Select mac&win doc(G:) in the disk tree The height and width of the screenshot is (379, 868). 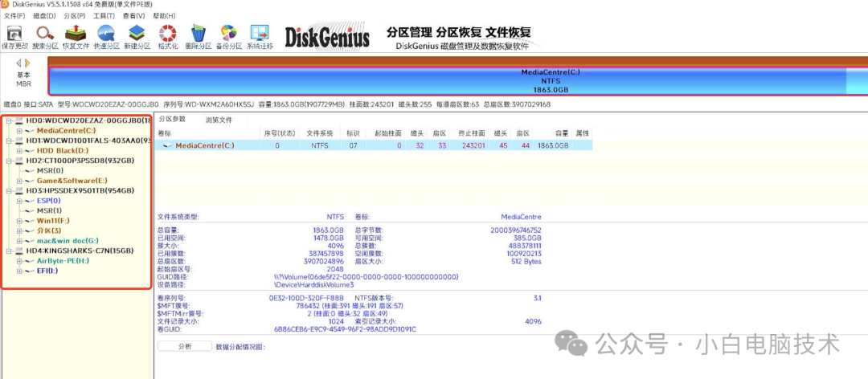[68, 241]
